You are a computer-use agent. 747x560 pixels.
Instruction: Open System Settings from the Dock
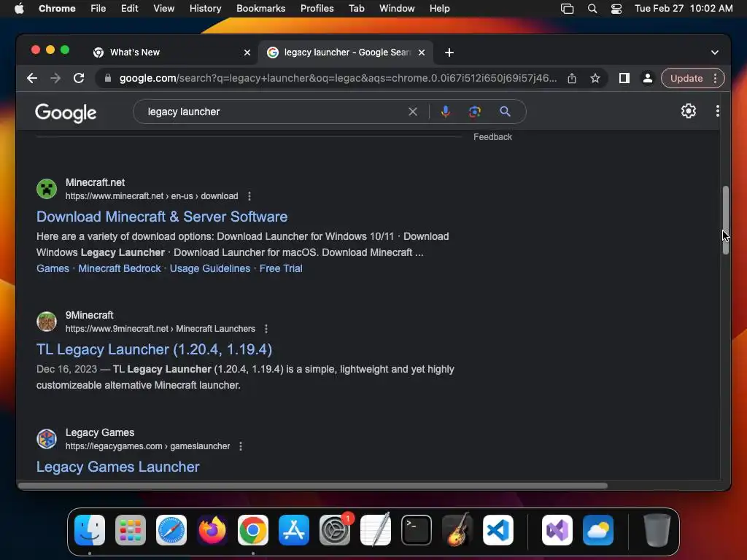(335, 530)
